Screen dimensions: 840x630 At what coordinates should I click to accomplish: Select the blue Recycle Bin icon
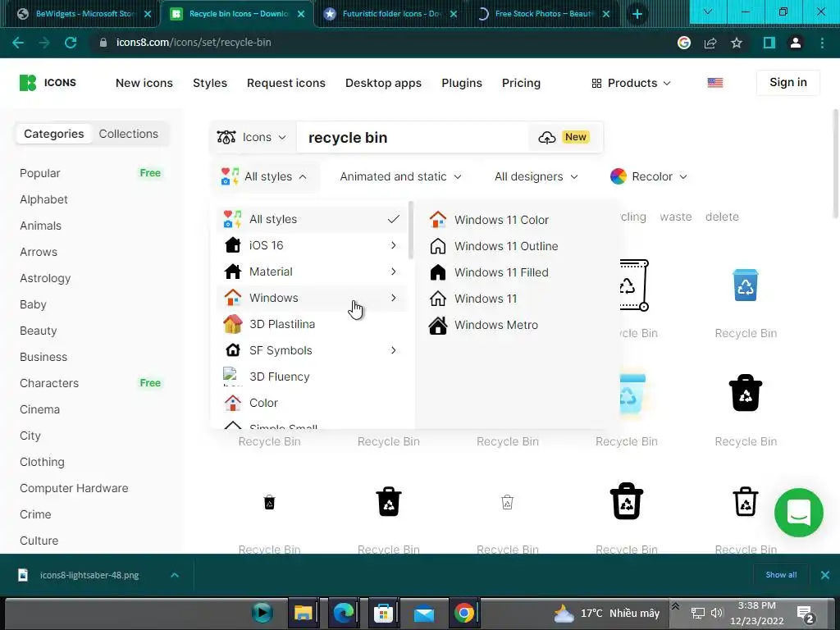[745, 285]
